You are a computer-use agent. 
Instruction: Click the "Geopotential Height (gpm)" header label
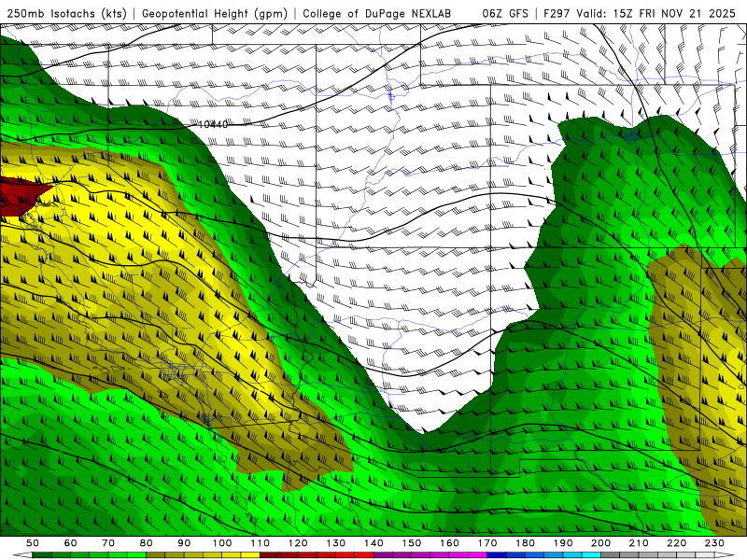tap(215, 13)
